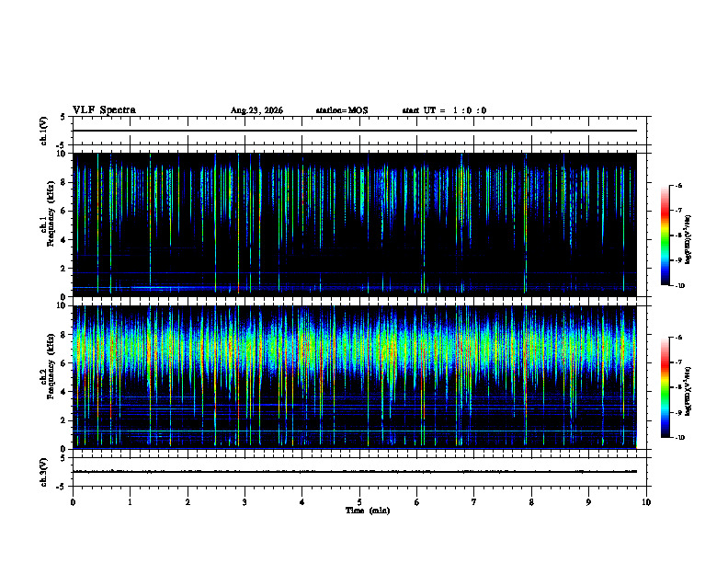This screenshot has width=728, height=563.
Task: Click the "Time (min)" axis label
Action: [368, 511]
